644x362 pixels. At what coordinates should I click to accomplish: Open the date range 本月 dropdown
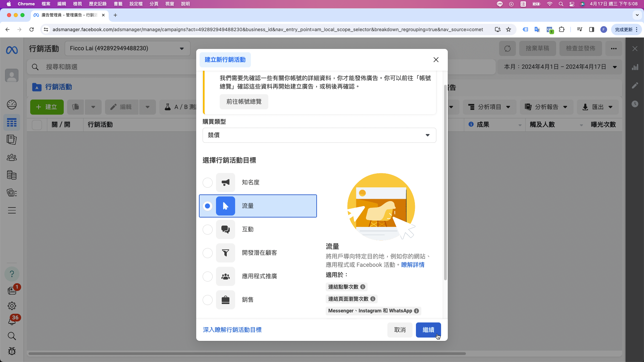click(x=560, y=67)
